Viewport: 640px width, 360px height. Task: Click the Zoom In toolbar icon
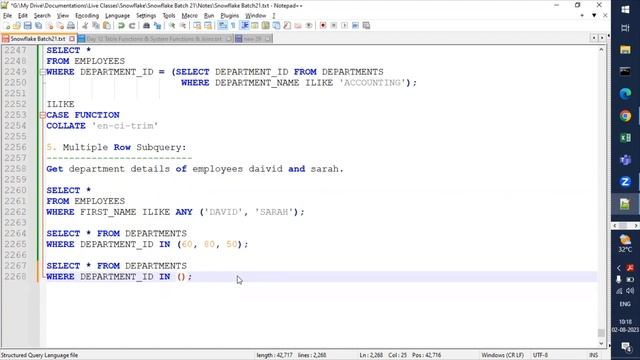[172, 26]
